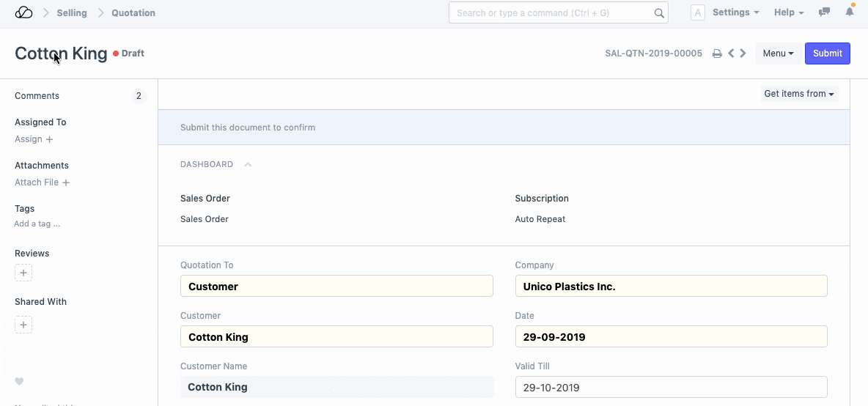Screen dimensions: 868x406
Task: Open the notifications bell
Action: tap(850, 12)
